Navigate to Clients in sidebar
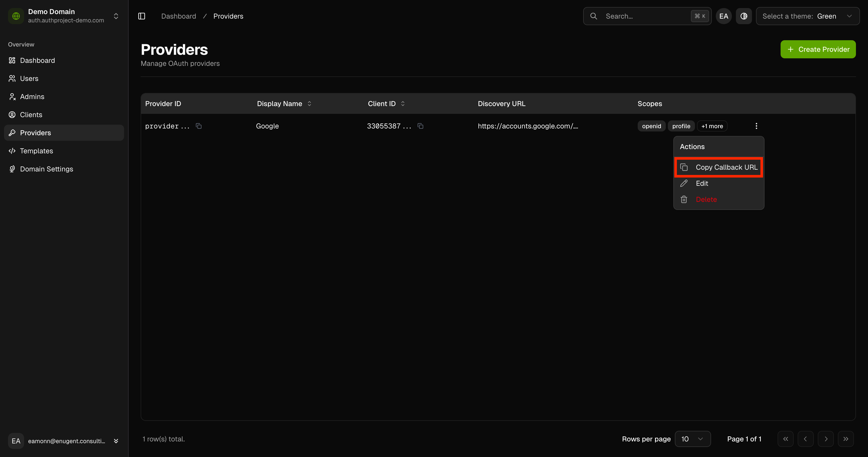The image size is (868, 457). coord(64,115)
